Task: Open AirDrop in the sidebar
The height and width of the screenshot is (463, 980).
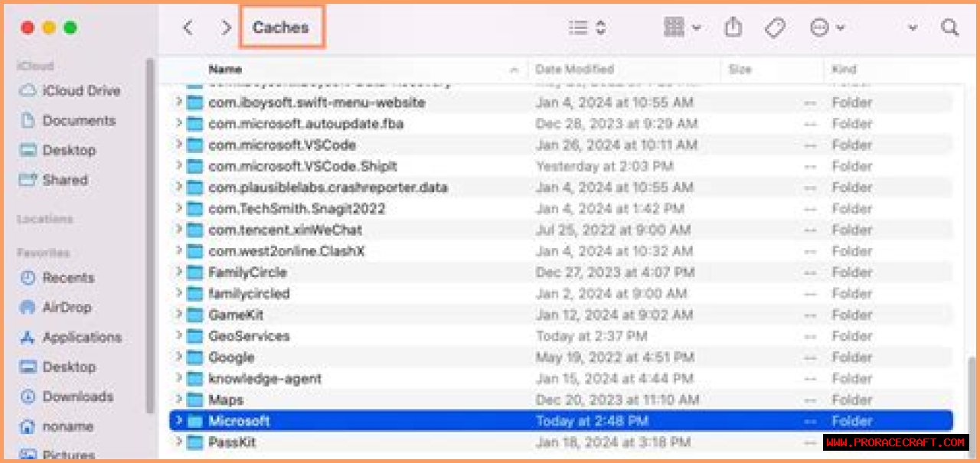Action: point(67,308)
